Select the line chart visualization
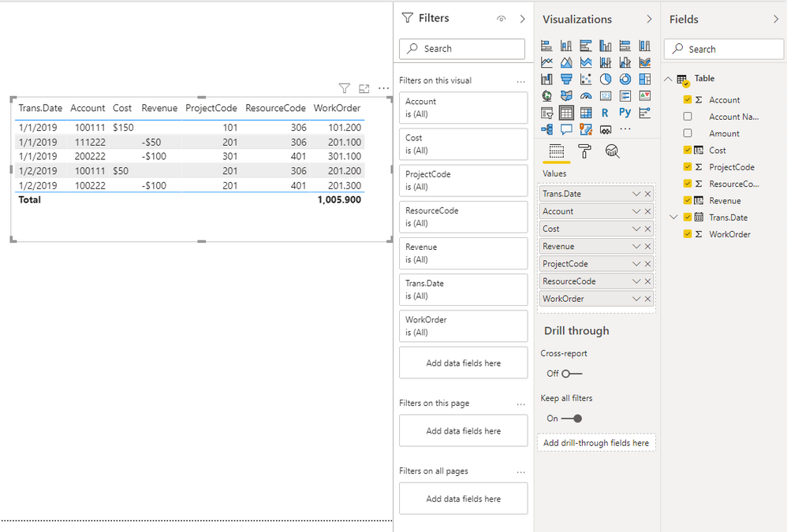 (x=546, y=63)
